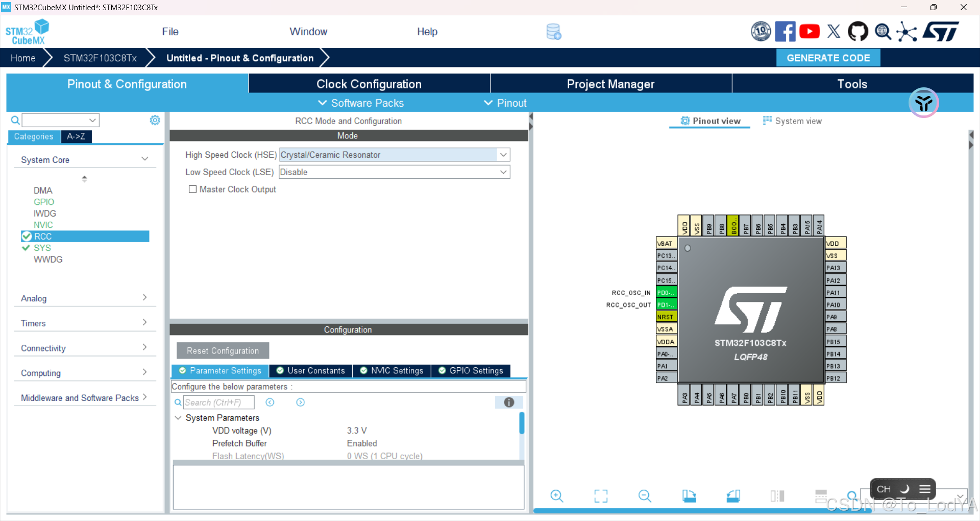
Task: Zoom out on the pinout view
Action: 645,496
